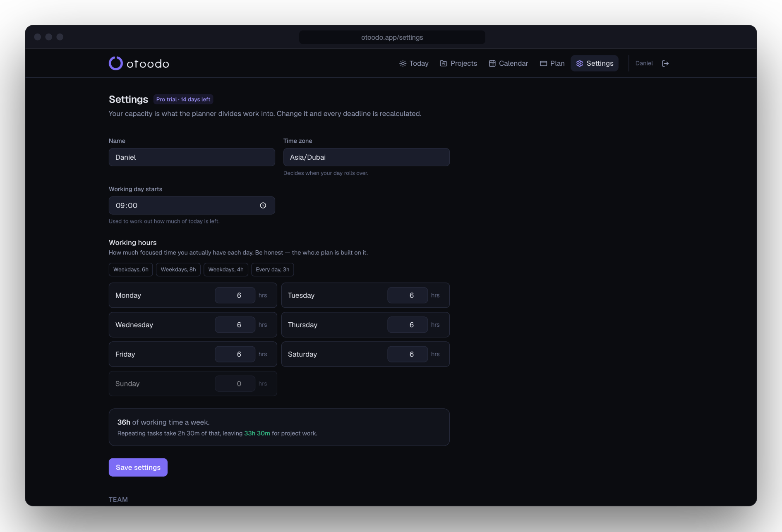Click the TEAM section heading

(x=118, y=499)
